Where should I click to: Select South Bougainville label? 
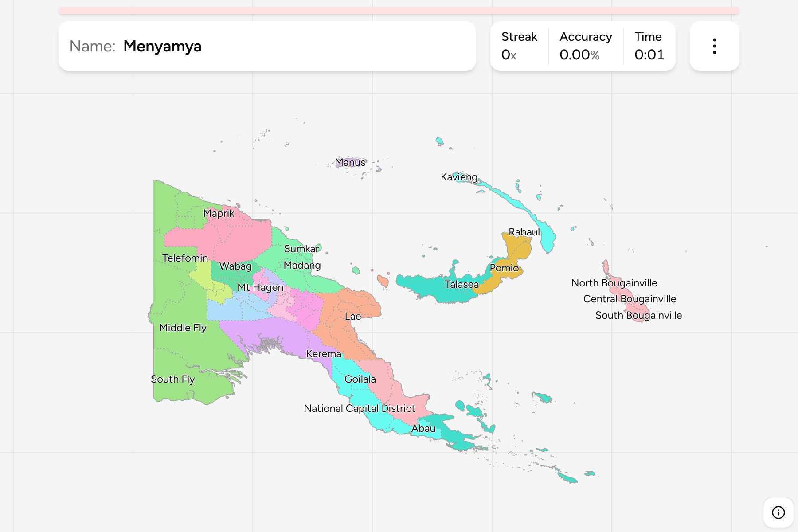pos(638,315)
